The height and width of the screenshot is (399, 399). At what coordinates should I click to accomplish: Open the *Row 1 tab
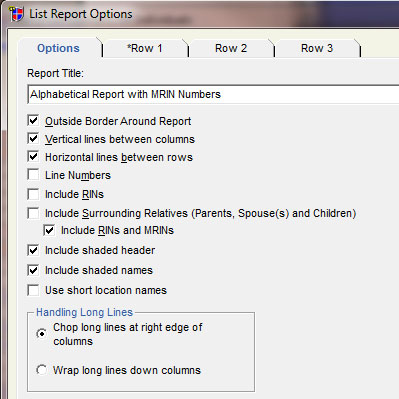tap(145, 48)
